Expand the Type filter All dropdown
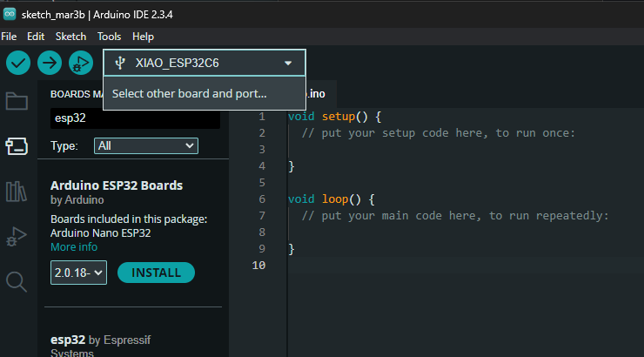644x357 pixels. coord(146,145)
